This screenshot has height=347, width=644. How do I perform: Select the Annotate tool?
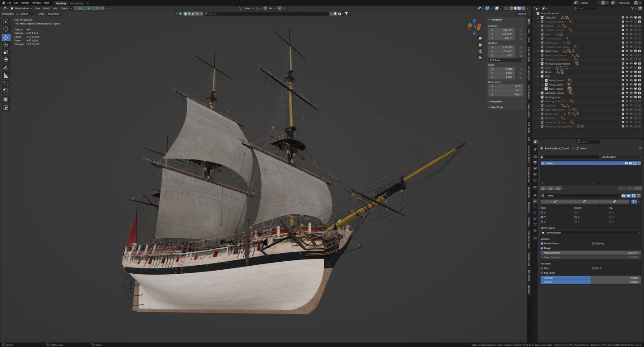click(x=6, y=68)
